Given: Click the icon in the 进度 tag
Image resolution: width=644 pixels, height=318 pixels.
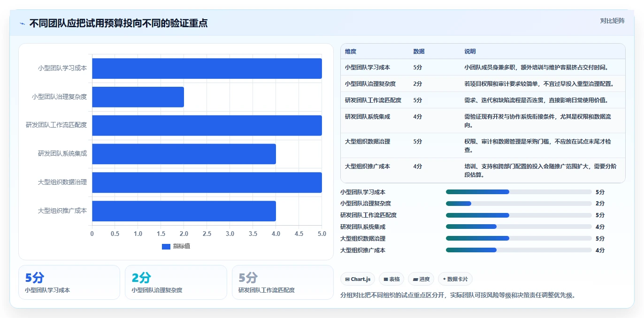Looking at the screenshot, I should (415, 279).
